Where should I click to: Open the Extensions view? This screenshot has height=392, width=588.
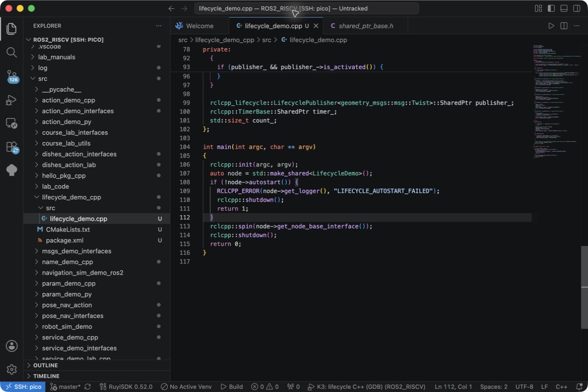[12, 146]
